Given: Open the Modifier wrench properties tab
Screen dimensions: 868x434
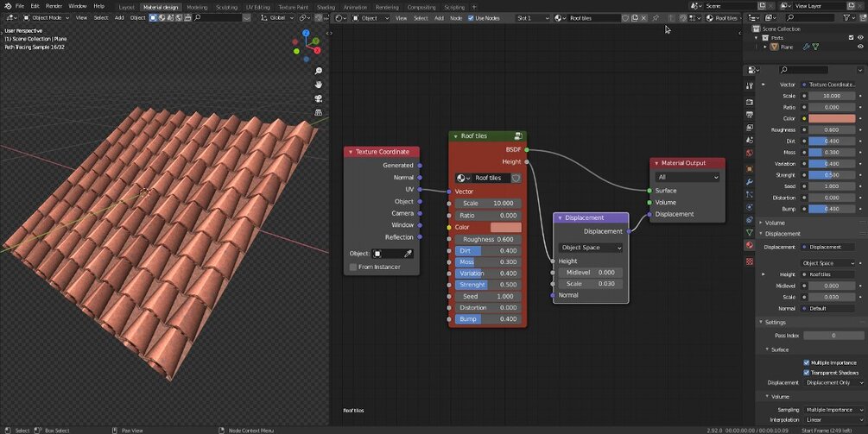Looking at the screenshot, I should coord(750,181).
